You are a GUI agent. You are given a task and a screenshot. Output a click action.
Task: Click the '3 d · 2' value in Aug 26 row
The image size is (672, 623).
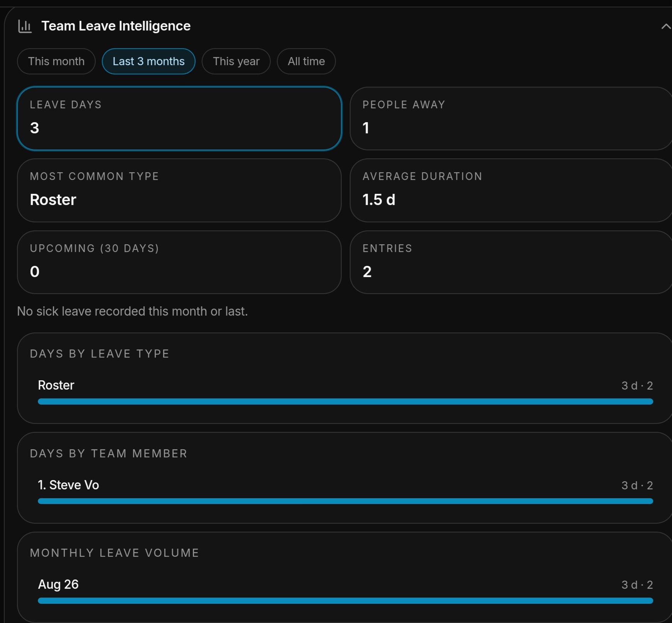pos(637,585)
